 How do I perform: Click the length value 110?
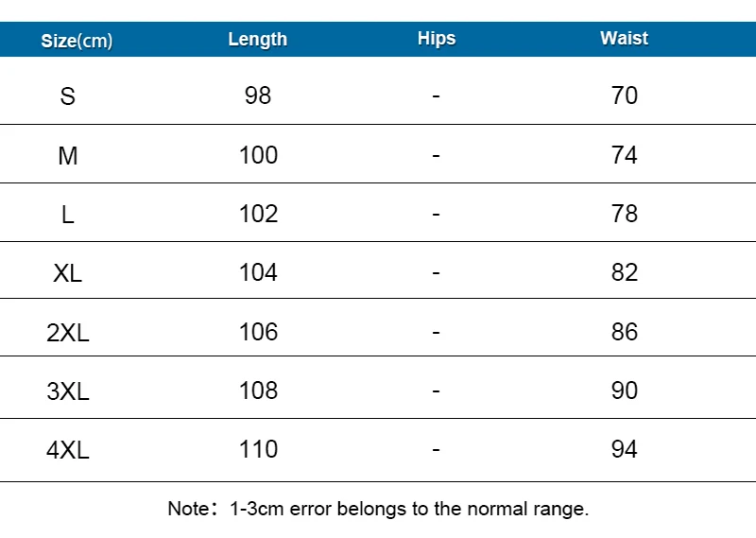[x=258, y=449]
